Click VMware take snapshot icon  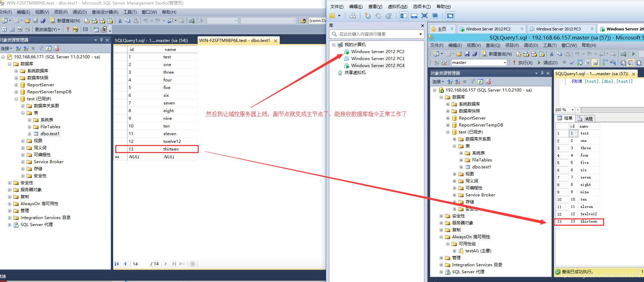coord(368,16)
